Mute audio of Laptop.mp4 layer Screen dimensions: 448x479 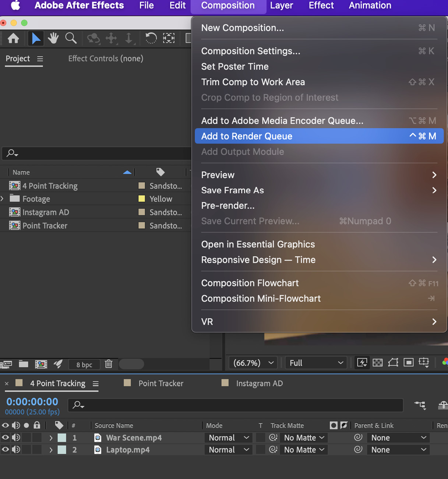[x=16, y=450]
